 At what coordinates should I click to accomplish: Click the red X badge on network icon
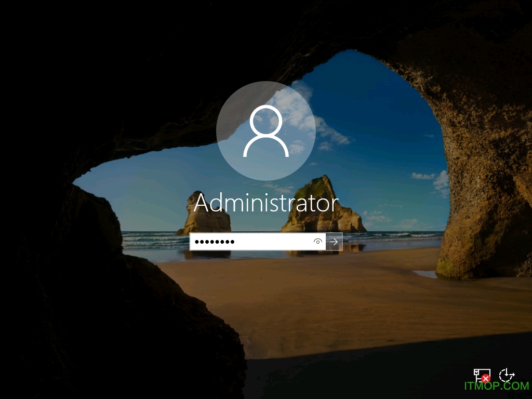(x=486, y=379)
